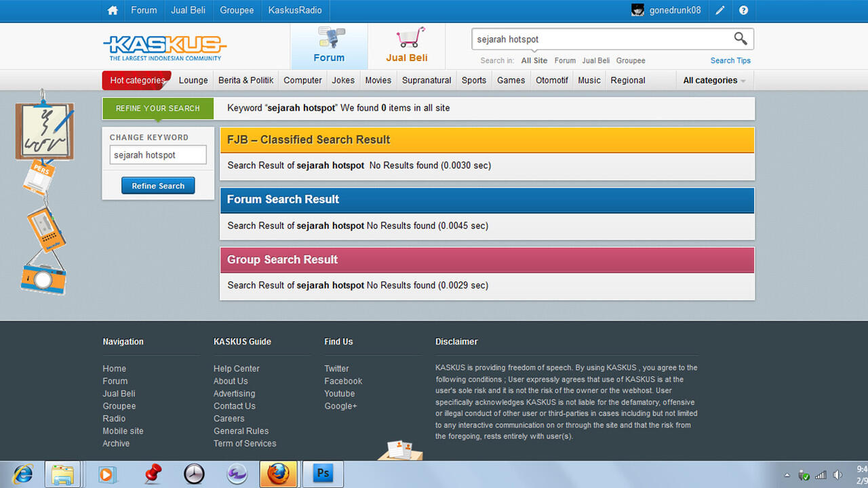Open the help question mark icon
The height and width of the screenshot is (488, 868).
click(x=743, y=10)
